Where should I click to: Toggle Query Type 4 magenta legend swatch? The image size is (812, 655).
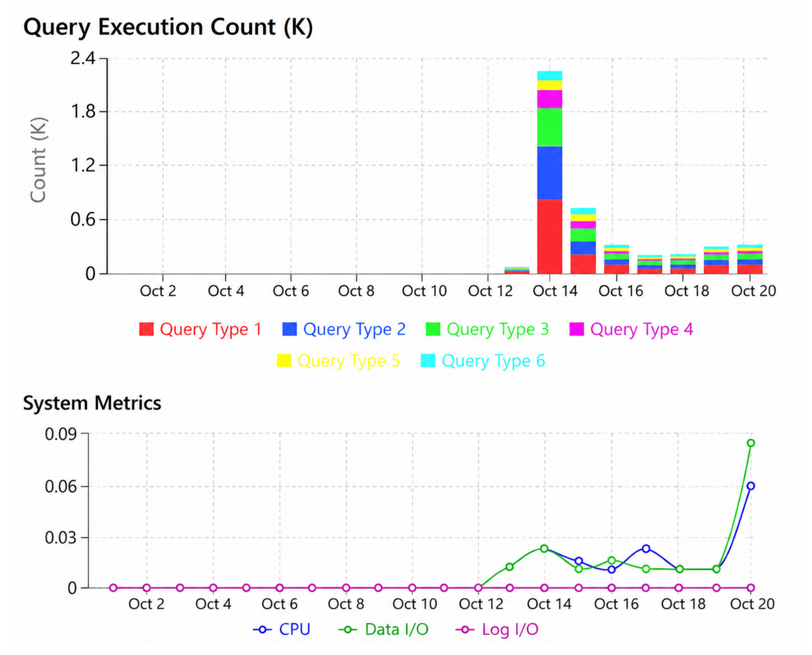pyautogui.click(x=576, y=329)
